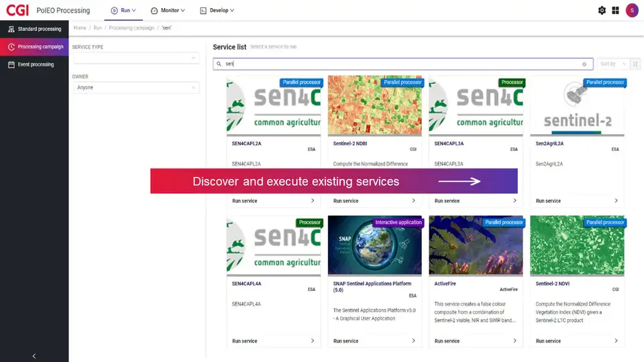Open the apps grid icon
The image size is (644, 362).
pyautogui.click(x=616, y=10)
